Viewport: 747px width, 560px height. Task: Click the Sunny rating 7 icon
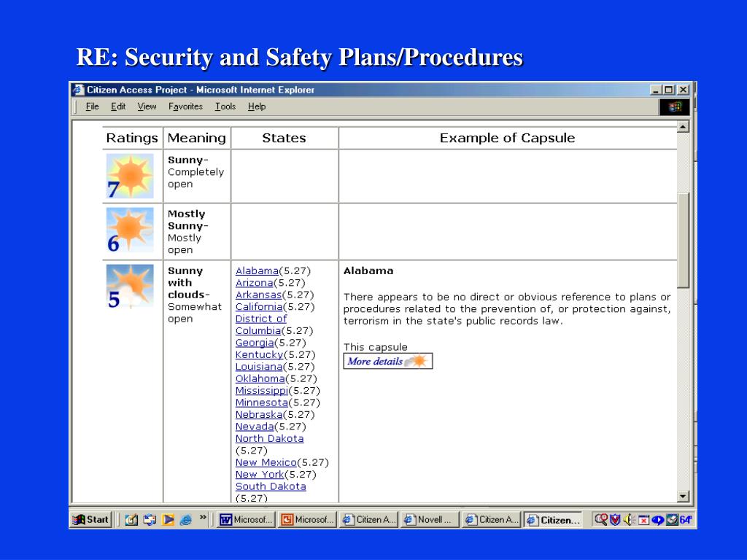tap(130, 176)
